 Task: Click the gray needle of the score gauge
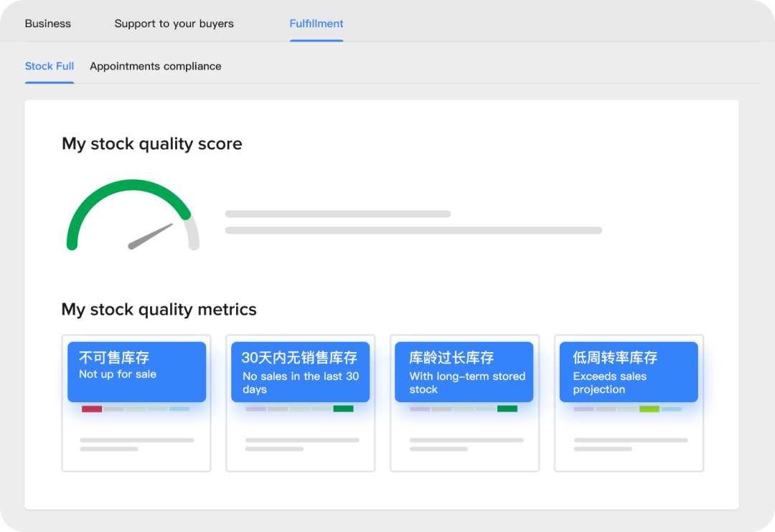[151, 237]
